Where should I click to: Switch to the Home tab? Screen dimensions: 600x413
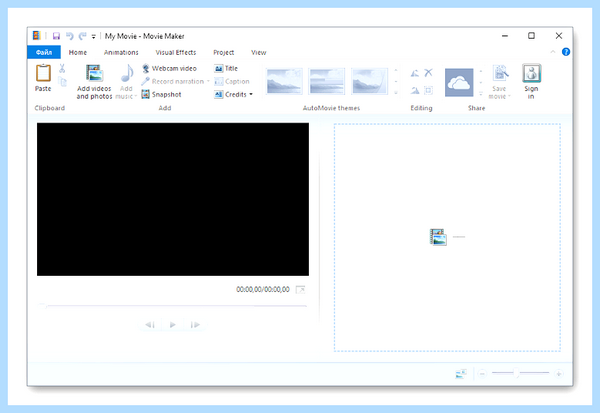78,52
